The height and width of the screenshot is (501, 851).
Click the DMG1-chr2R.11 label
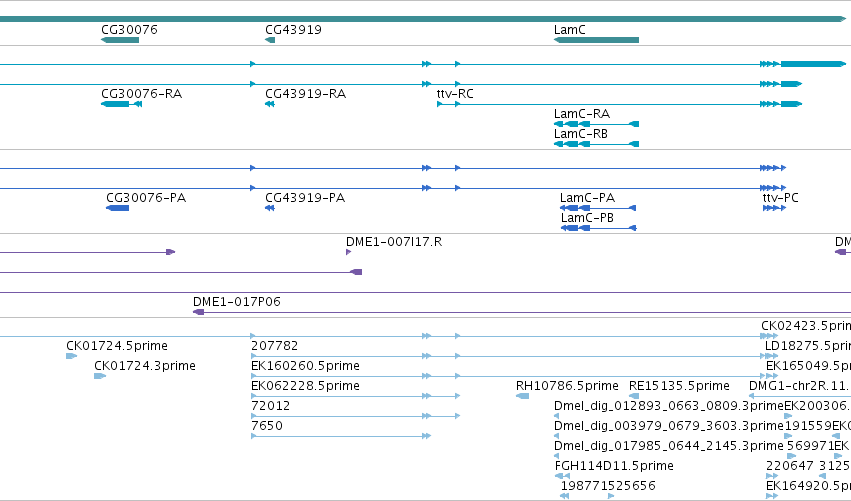click(799, 385)
